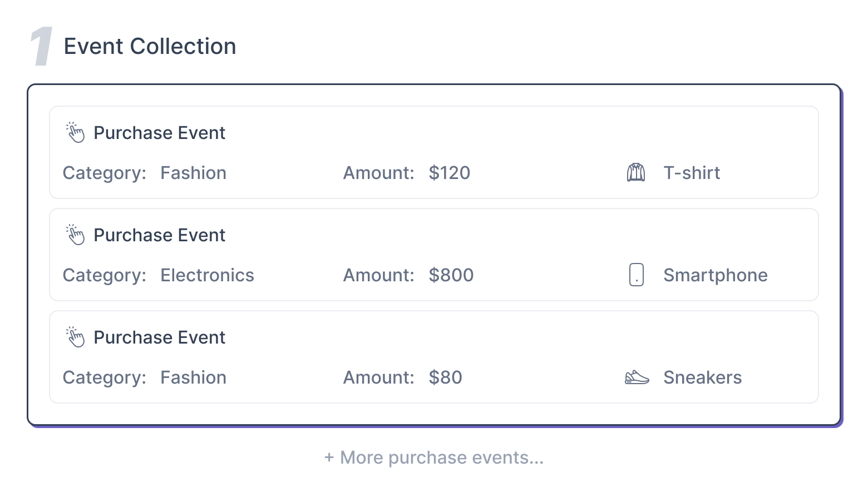This screenshot has height=497, width=868.
Task: Click the tap icon on third Purchase Event
Action: click(75, 337)
